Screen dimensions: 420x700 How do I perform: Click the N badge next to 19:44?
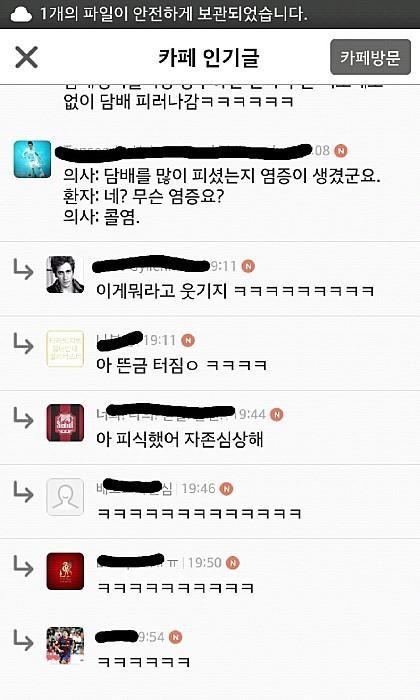tap(277, 414)
